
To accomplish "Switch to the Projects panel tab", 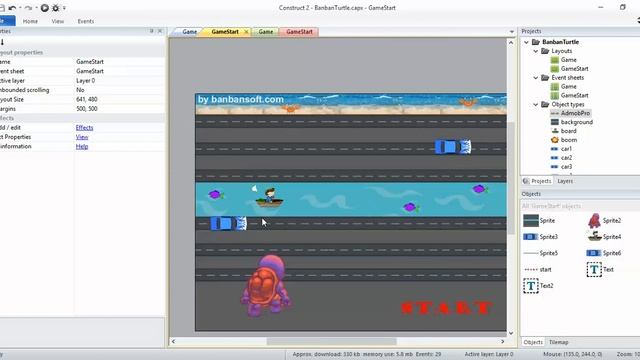I will coord(537,181).
